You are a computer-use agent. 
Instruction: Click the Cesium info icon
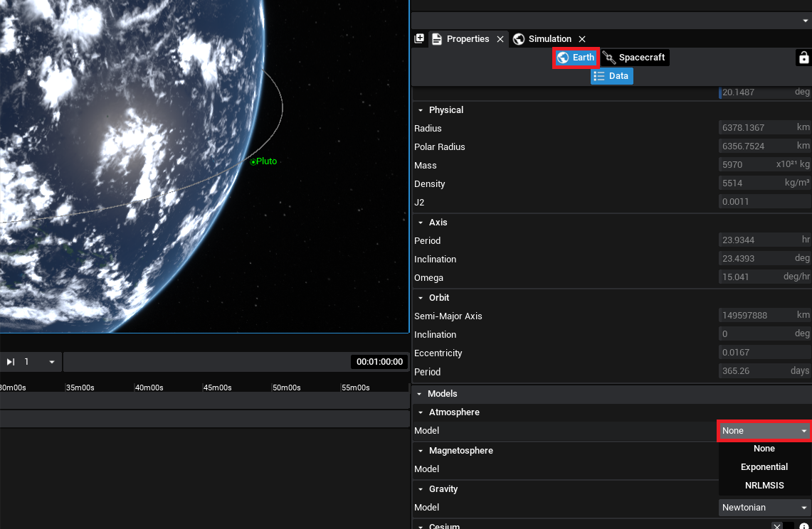[x=804, y=526]
